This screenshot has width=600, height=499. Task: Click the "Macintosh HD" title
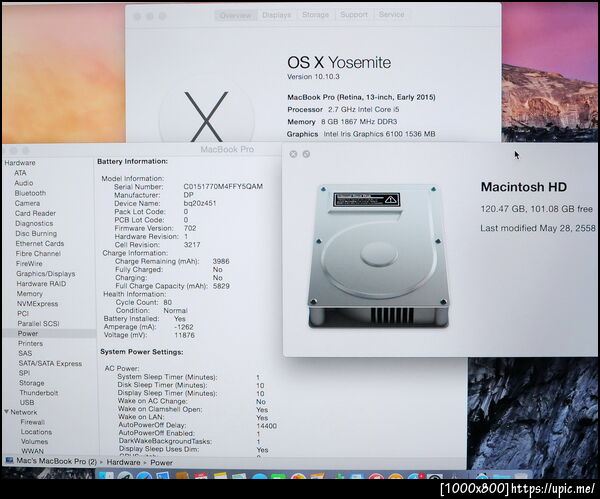[x=523, y=187]
